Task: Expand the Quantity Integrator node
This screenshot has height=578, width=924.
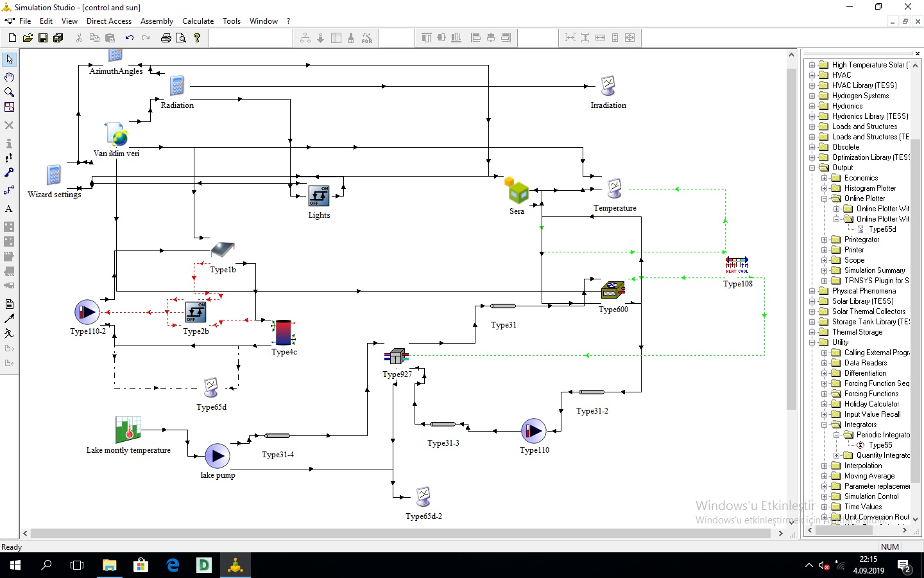Action: pyautogui.click(x=837, y=455)
